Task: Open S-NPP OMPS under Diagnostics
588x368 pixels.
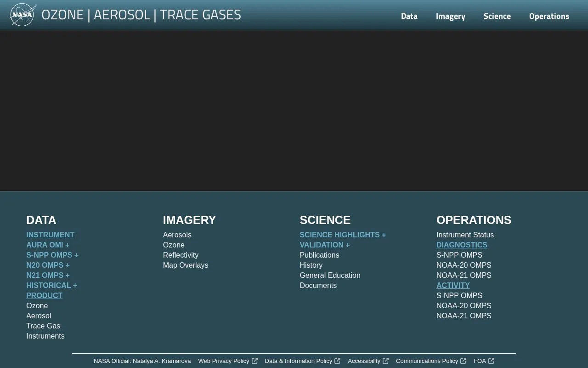Action: pos(459,255)
